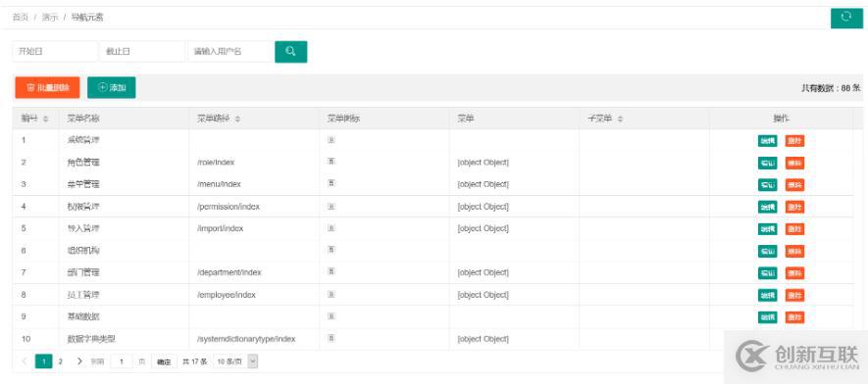Click the green 添加 button

(111, 87)
